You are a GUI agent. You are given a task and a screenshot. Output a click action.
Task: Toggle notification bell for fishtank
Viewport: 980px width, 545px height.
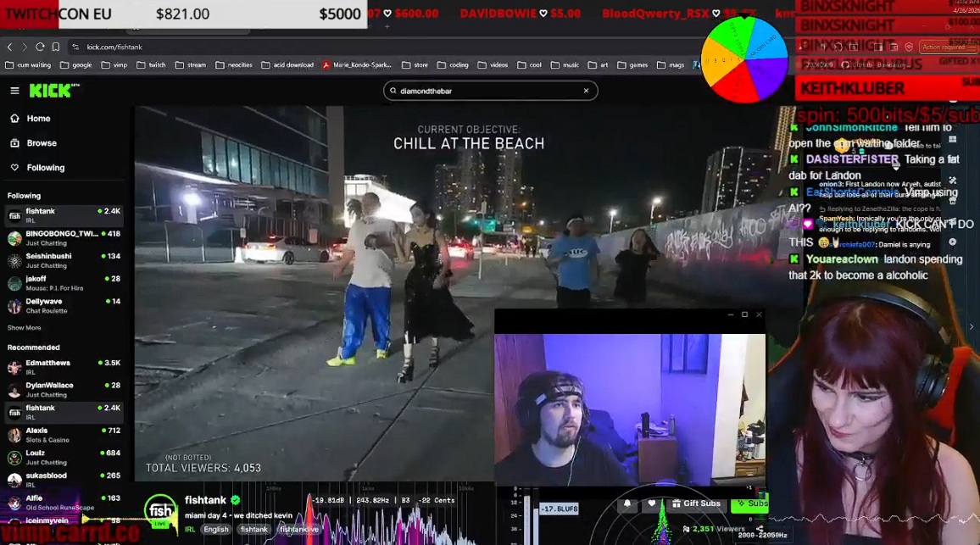626,503
